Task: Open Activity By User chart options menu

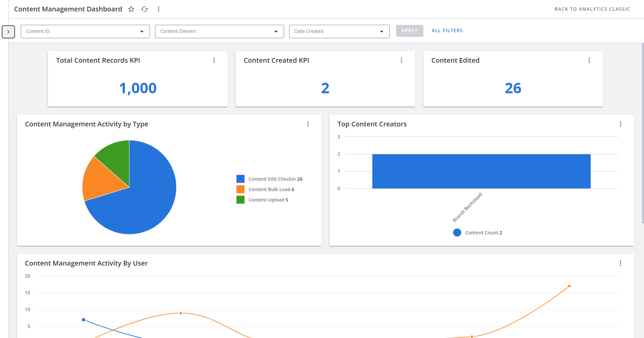Action: click(621, 263)
